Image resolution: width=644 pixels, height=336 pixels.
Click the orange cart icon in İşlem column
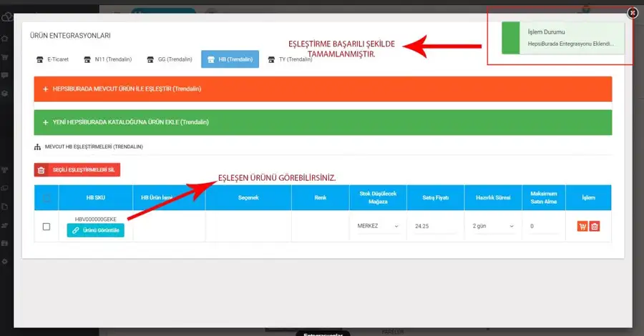click(582, 226)
